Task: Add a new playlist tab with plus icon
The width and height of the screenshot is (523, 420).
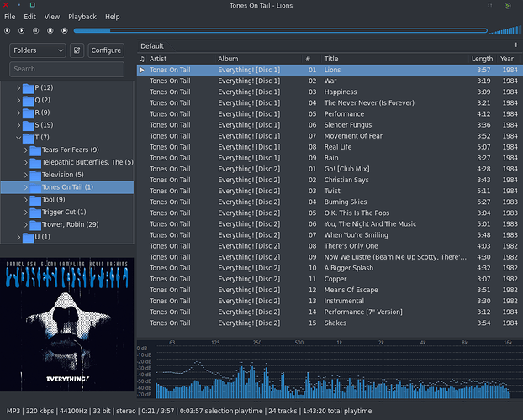Action: point(515,45)
